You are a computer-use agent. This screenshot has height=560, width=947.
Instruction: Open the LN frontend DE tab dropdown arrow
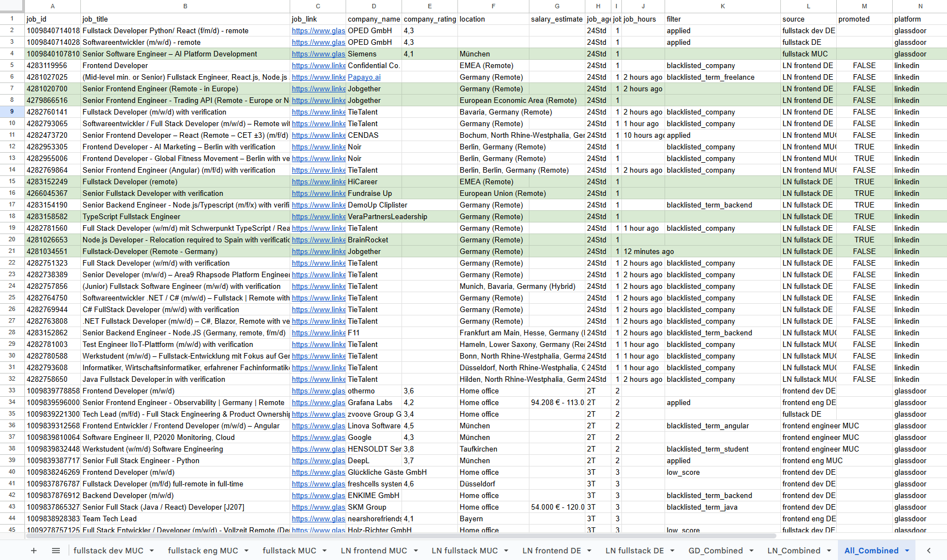(x=589, y=551)
